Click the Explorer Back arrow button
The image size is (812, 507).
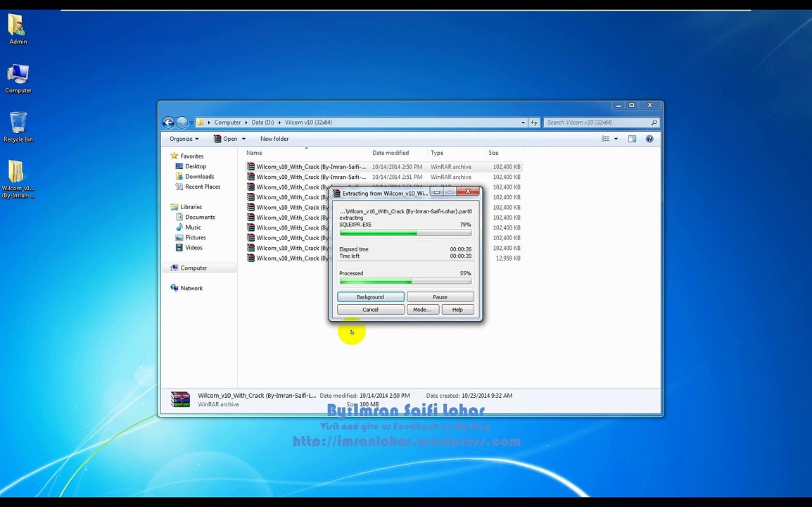(168, 123)
